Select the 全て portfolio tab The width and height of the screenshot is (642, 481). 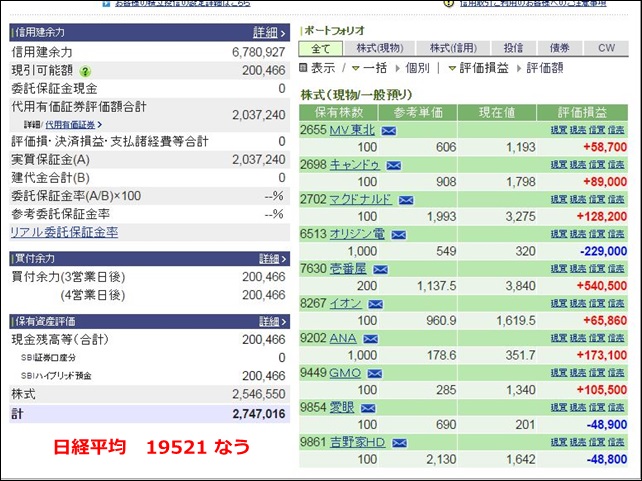click(x=321, y=48)
